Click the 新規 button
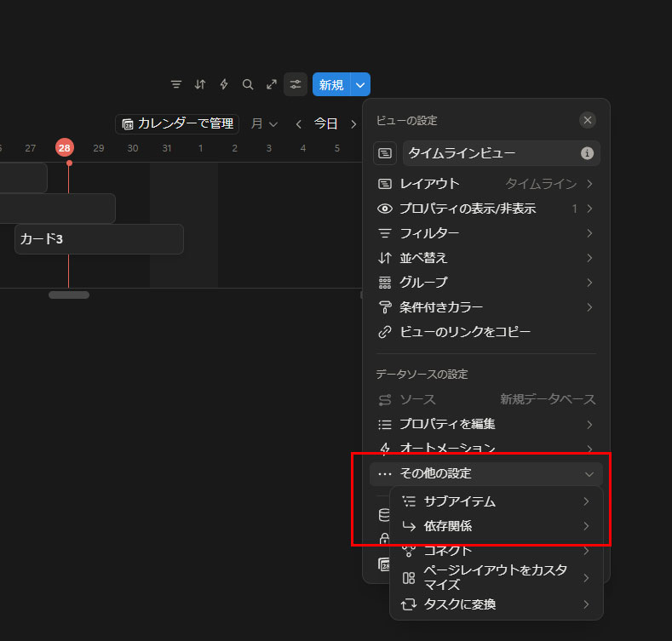 (x=331, y=84)
